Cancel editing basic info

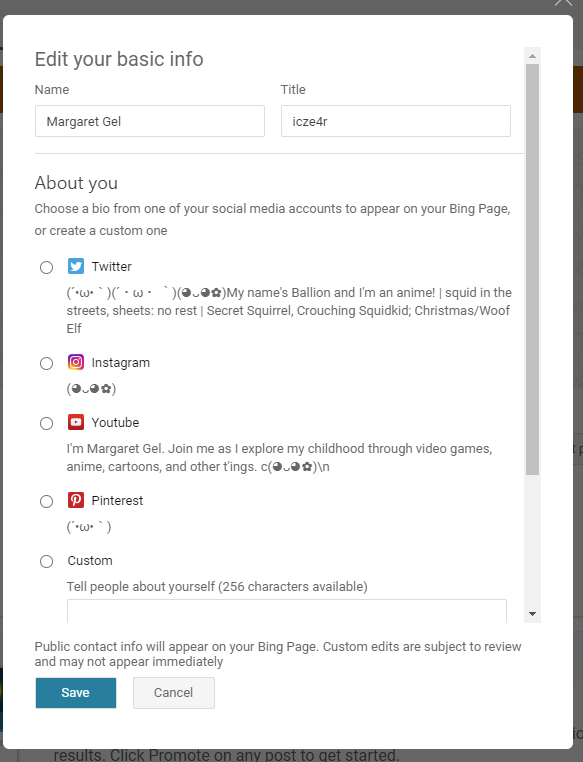pyautogui.click(x=174, y=693)
